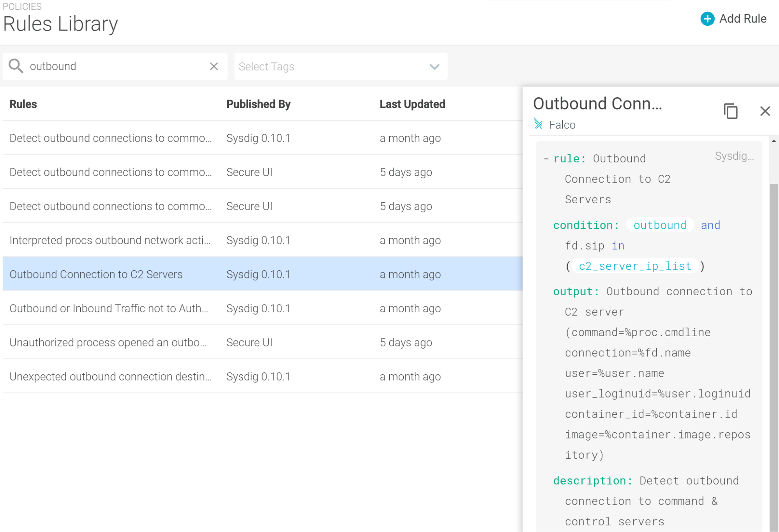The width and height of the screenshot is (779, 532).
Task: Open Unauthorized process opened an outbo rule
Action: 262,342
